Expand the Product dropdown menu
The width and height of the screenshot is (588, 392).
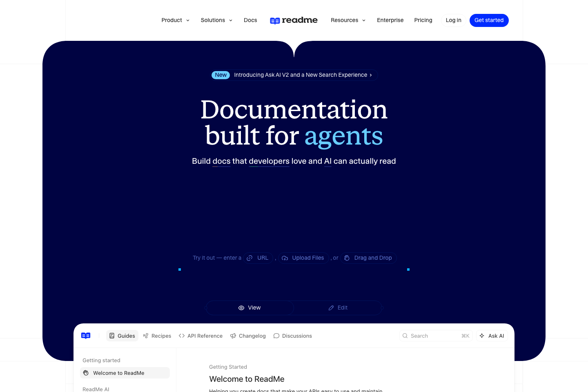(176, 20)
